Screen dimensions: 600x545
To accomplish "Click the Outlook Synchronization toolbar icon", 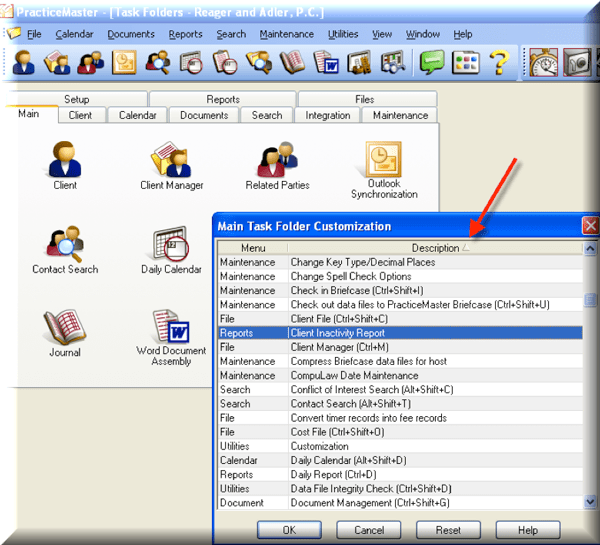I will pyautogui.click(x=124, y=62).
